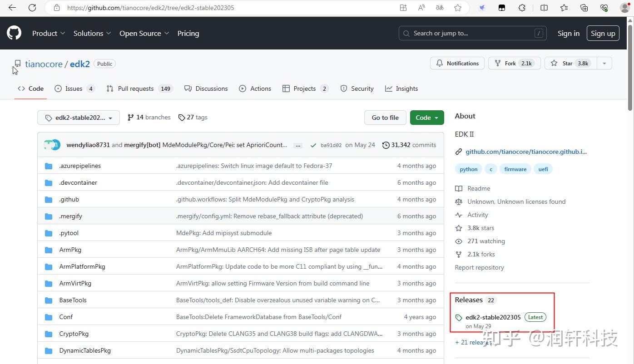Screen dimensions: 634x364
Task: Click the release tag icon for edk2-stable202305
Action: point(459,318)
